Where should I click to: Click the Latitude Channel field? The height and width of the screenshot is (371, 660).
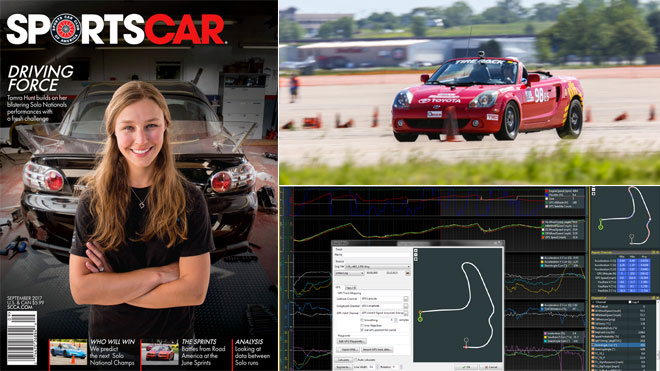click(x=382, y=299)
